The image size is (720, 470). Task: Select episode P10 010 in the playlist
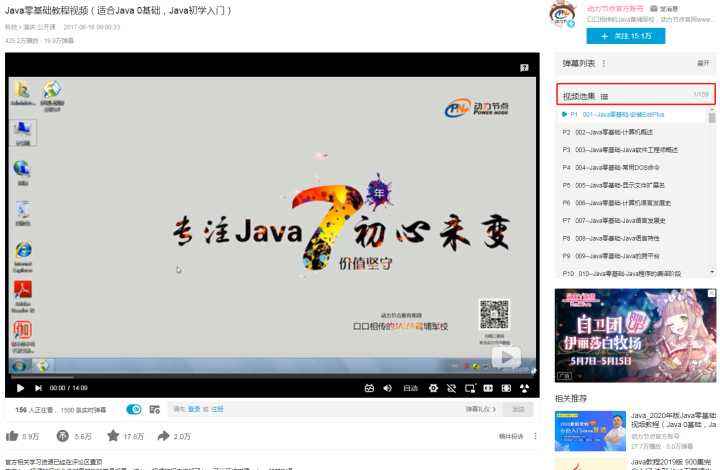631,273
